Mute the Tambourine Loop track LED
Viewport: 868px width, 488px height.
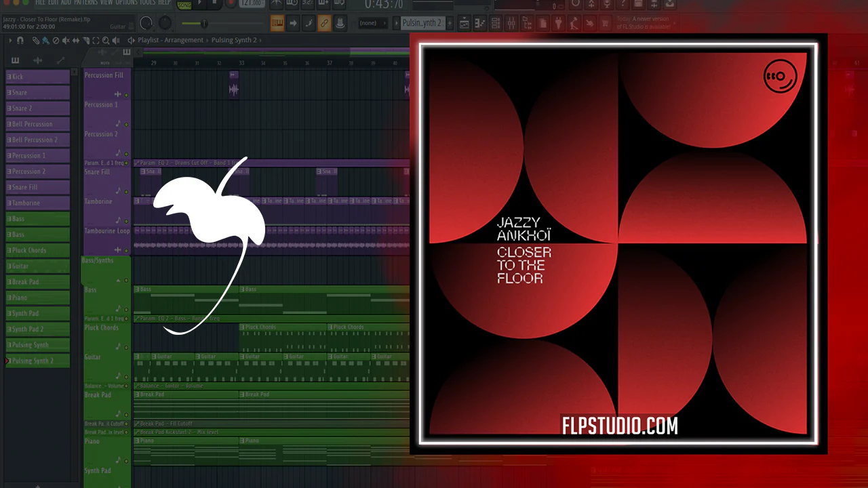click(x=126, y=250)
